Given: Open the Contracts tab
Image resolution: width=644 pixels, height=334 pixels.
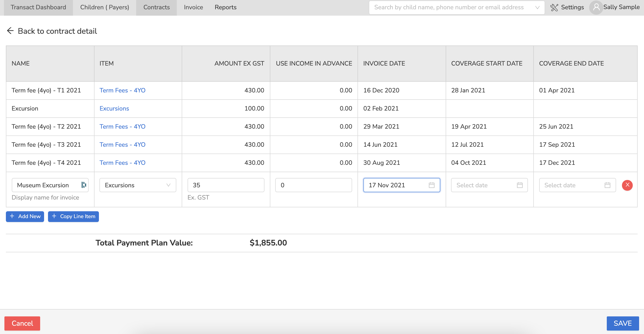Looking at the screenshot, I should (156, 7).
